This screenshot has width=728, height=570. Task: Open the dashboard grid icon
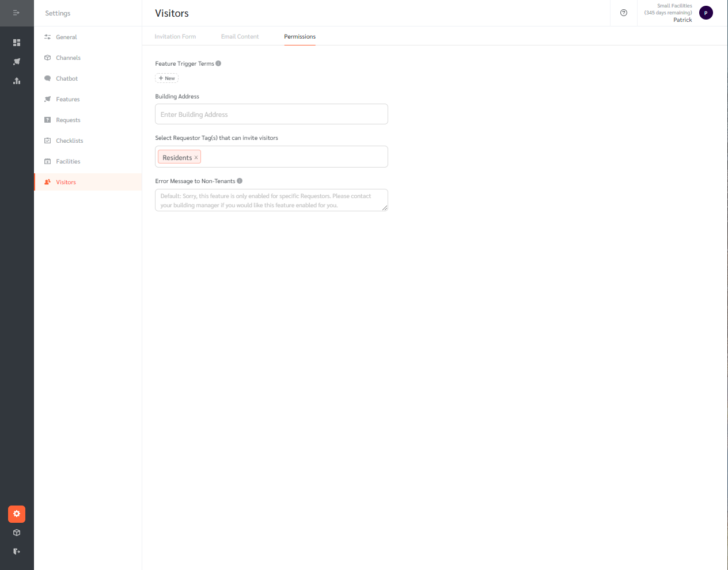click(17, 42)
